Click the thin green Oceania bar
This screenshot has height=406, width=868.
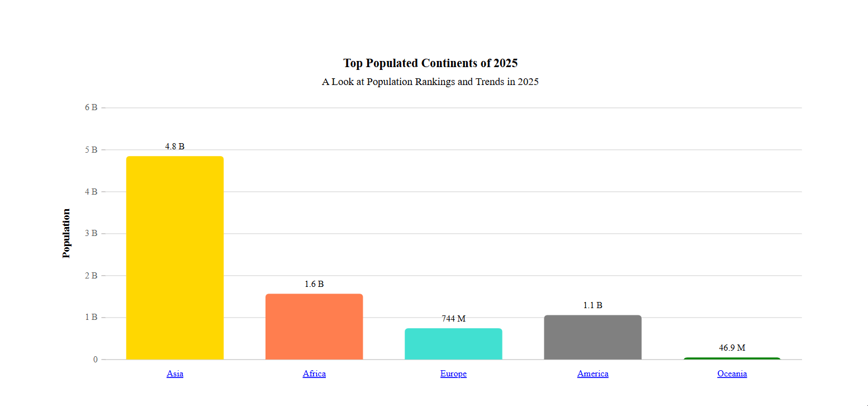[732, 358]
